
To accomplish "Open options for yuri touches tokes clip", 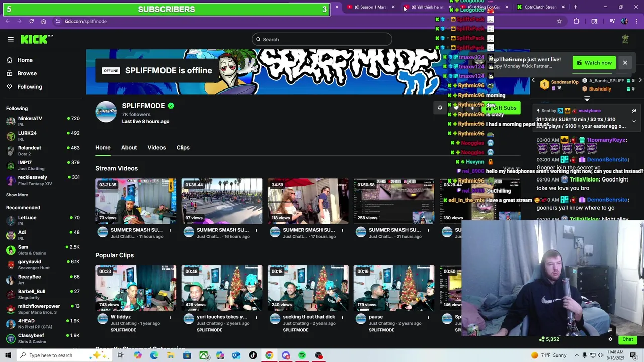I will [x=256, y=317].
